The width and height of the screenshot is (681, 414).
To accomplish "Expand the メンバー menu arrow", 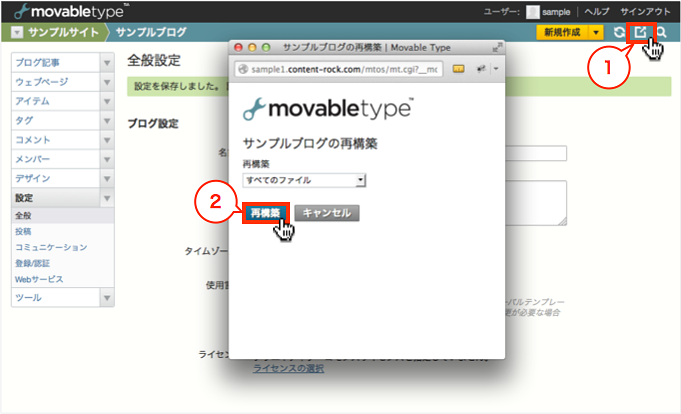I will tap(107, 159).
